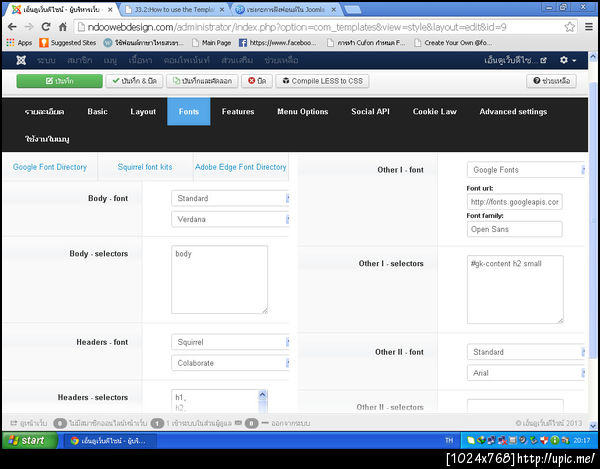Expand Other II font dropdown showing Arial

click(526, 373)
